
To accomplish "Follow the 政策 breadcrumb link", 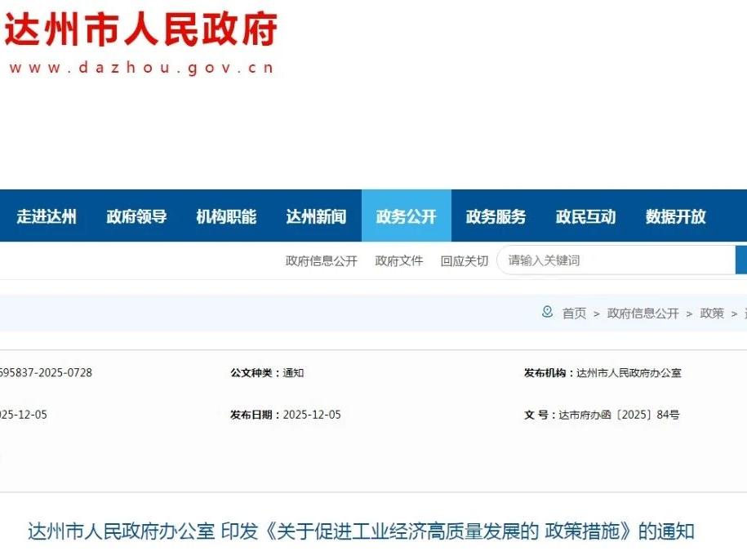I will point(712,313).
